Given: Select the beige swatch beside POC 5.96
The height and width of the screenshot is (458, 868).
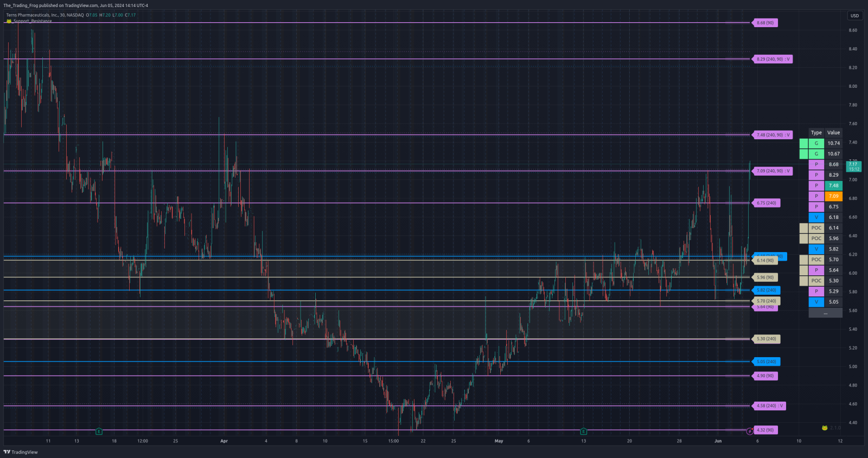Looking at the screenshot, I should pos(803,238).
